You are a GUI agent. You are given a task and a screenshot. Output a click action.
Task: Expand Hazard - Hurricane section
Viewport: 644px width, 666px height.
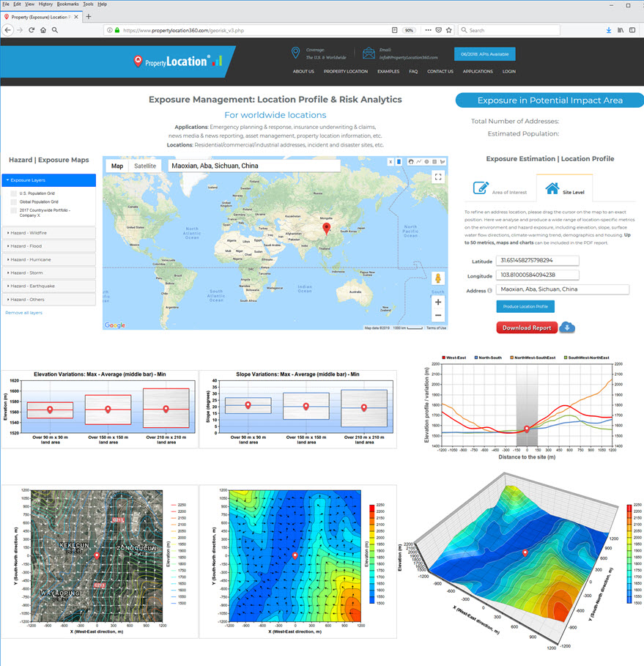49,259
